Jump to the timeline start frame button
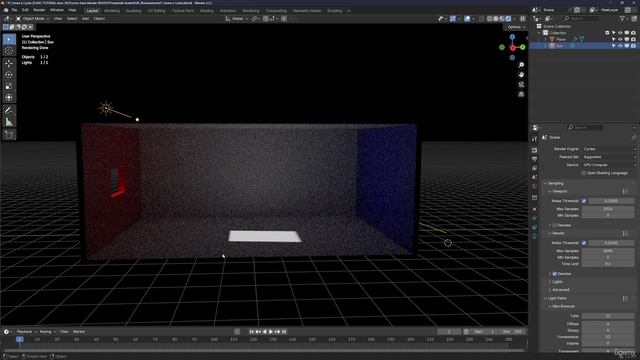This screenshot has height=360, width=640. 251,332
